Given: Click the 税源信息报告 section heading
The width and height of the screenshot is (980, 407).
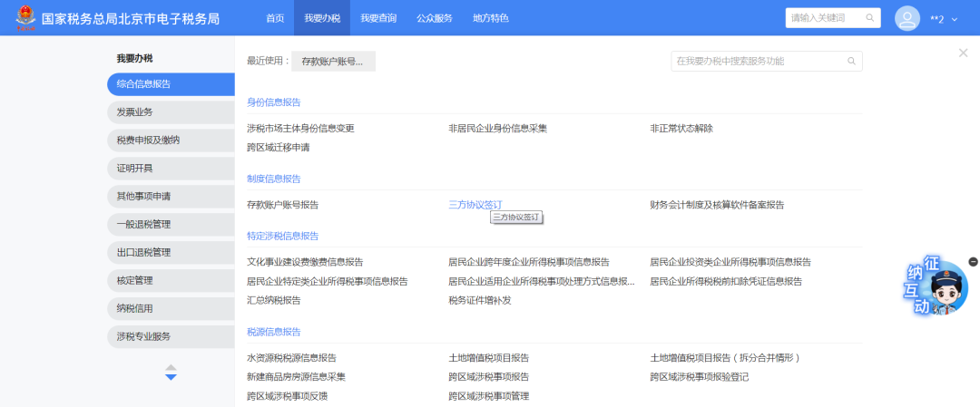Looking at the screenshot, I should (274, 332).
